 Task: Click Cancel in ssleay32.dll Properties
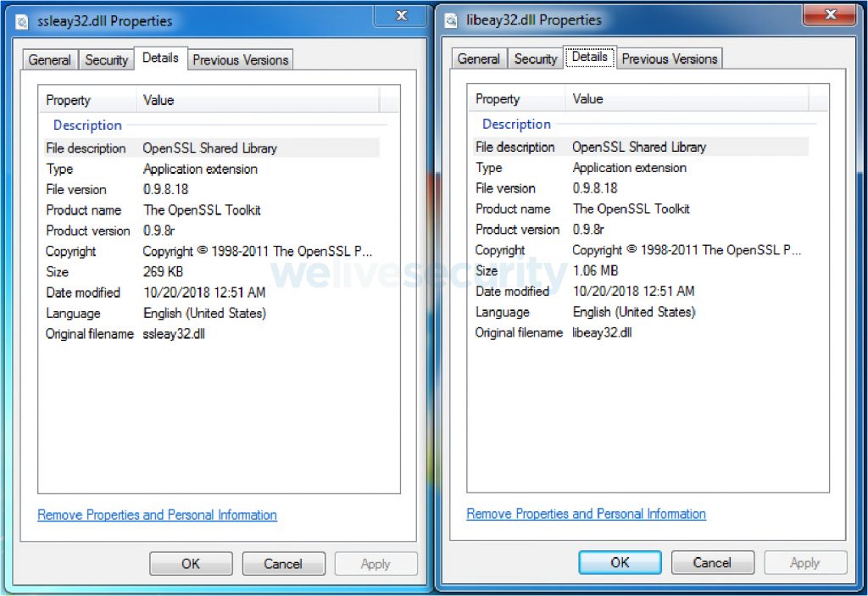(x=283, y=564)
